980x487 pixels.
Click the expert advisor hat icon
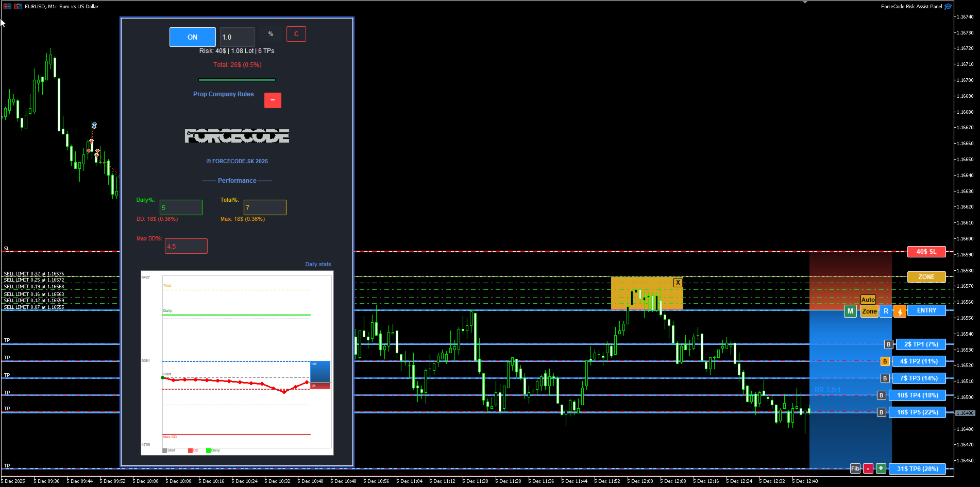pos(948,7)
